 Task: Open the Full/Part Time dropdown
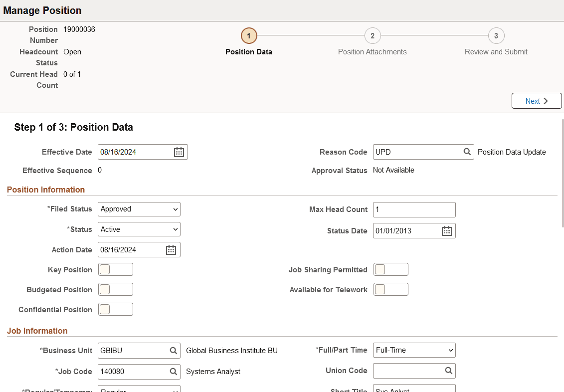tap(414, 350)
